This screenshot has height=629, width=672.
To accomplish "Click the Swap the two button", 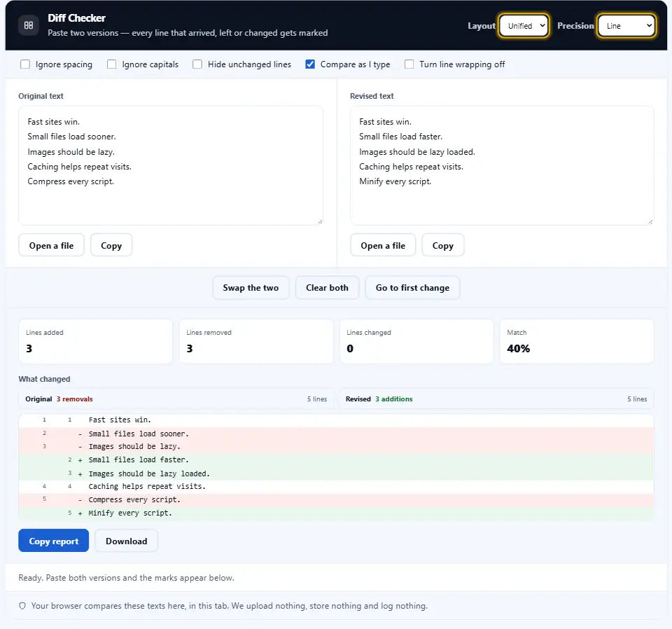I will coord(251,288).
